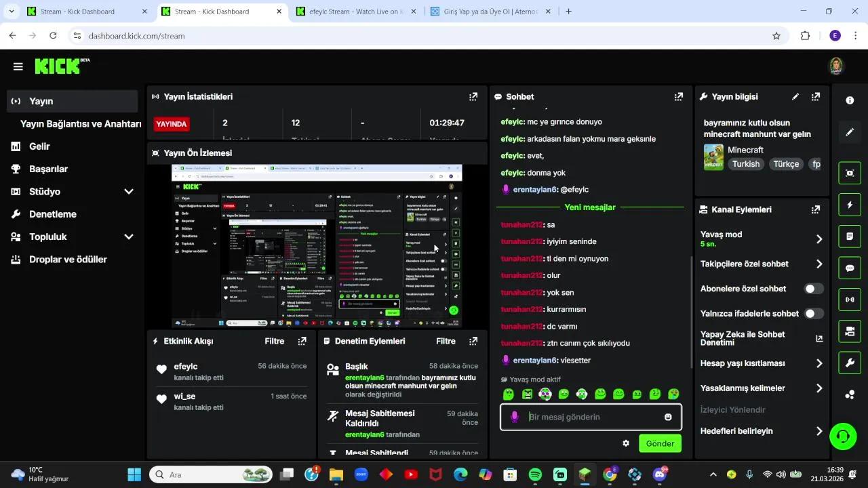The image size is (868, 488).
Task: Open the hamburger menu next to Kick logo
Action: pos(18,66)
